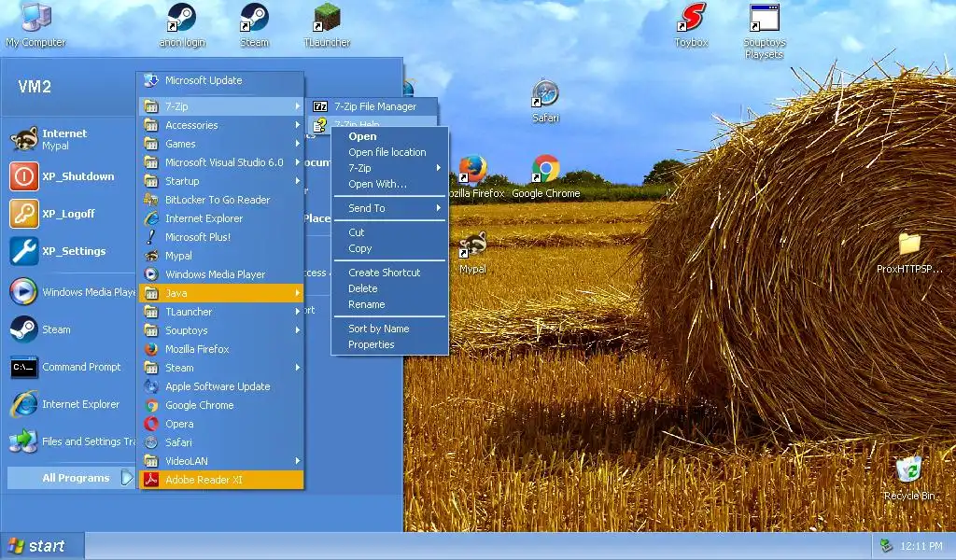The height and width of the screenshot is (560, 956).
Task: Select the ProxHTTPSP folder on desktop
Action: click(909, 252)
